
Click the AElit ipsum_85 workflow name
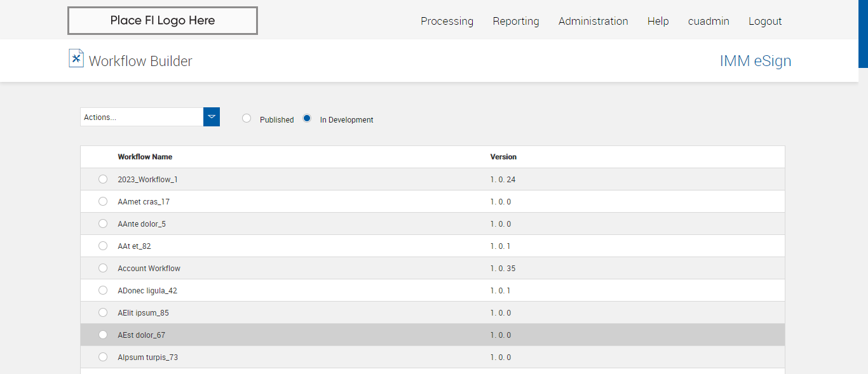[143, 313]
